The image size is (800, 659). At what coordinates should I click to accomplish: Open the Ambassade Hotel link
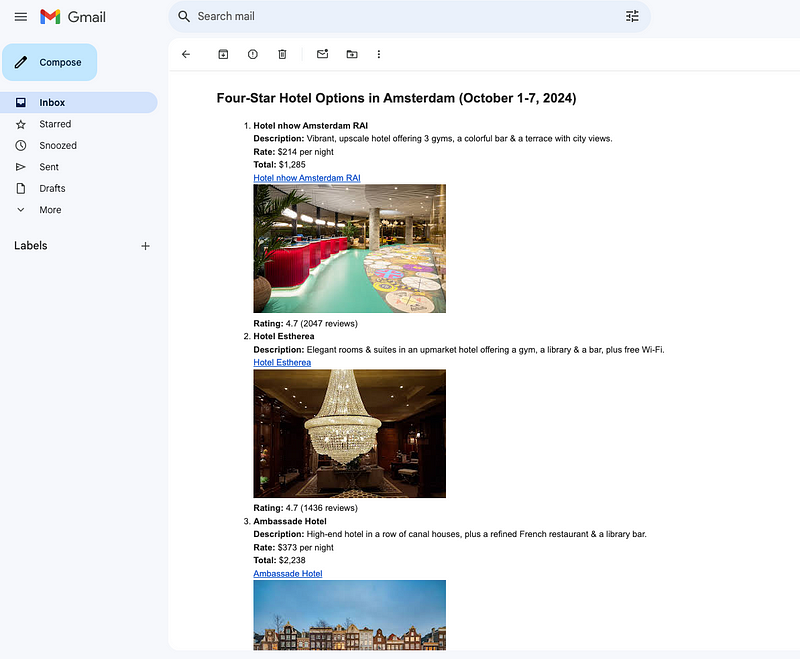point(287,574)
